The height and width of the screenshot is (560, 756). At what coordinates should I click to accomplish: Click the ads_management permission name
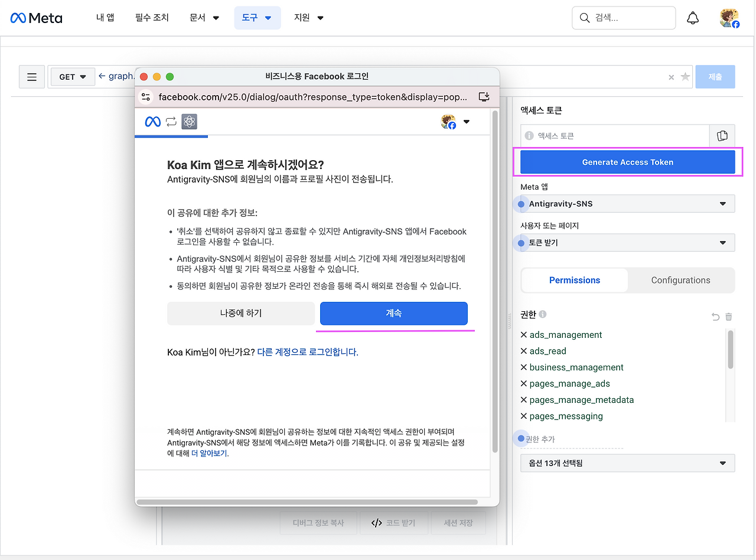(566, 335)
